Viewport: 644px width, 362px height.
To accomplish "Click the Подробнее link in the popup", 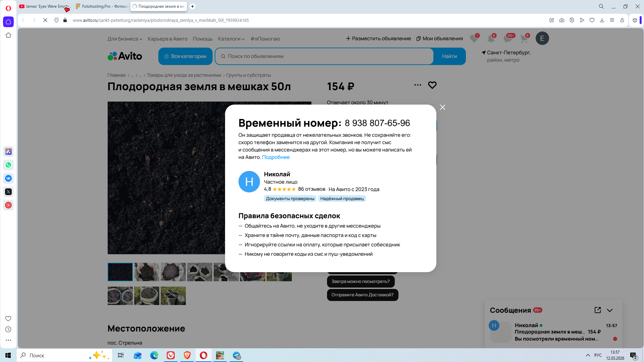I will point(275,157).
